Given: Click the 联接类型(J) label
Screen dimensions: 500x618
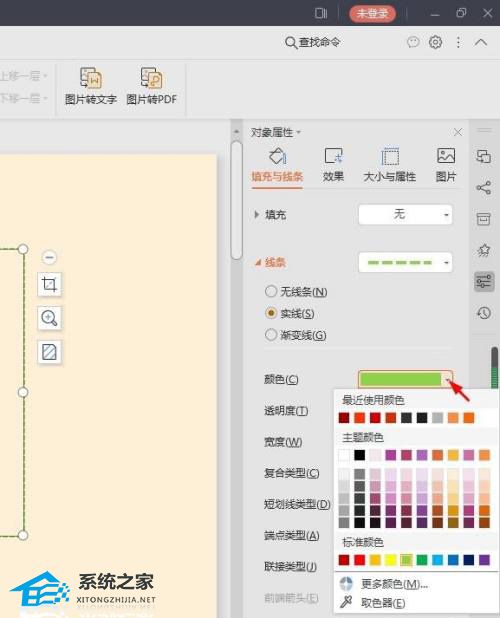Looking at the screenshot, I should 290,566.
